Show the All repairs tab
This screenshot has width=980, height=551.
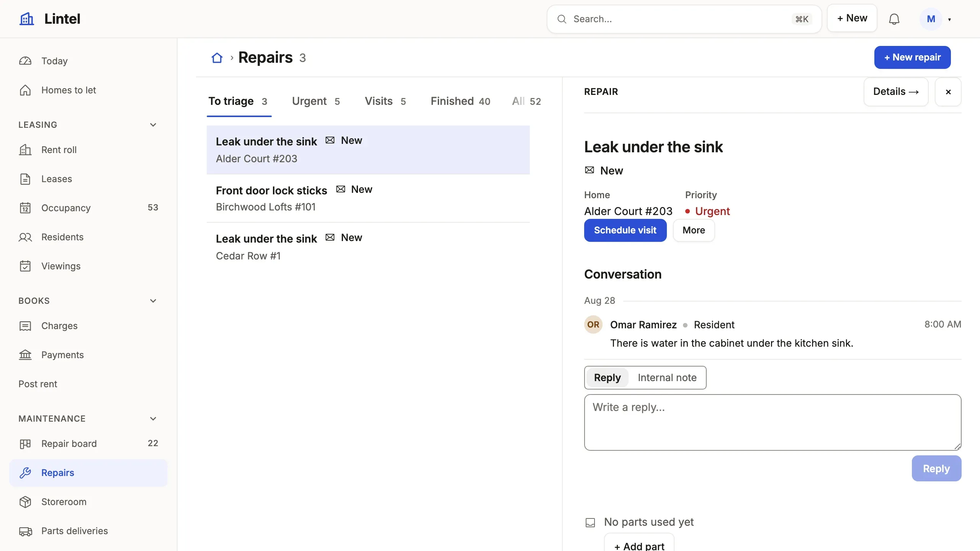click(x=526, y=101)
